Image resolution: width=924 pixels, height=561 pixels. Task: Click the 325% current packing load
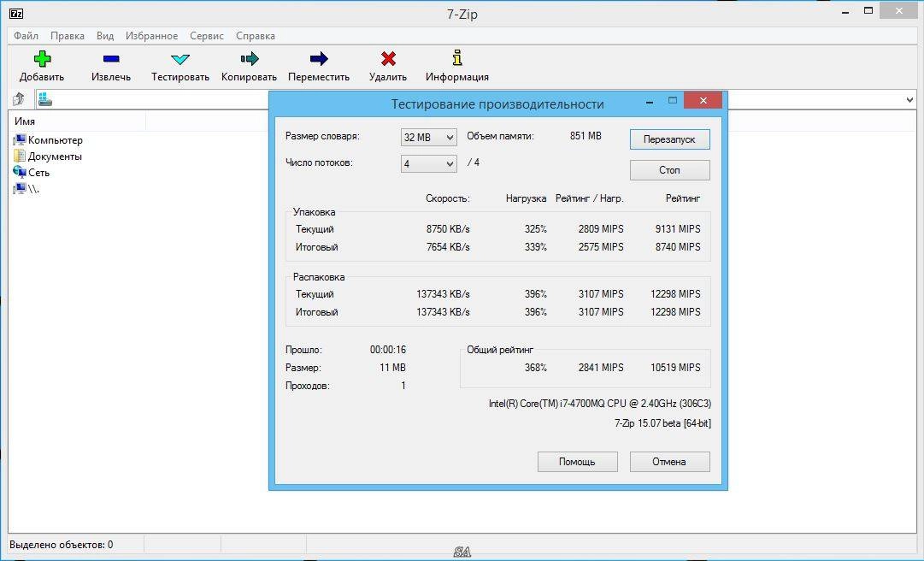pos(536,229)
